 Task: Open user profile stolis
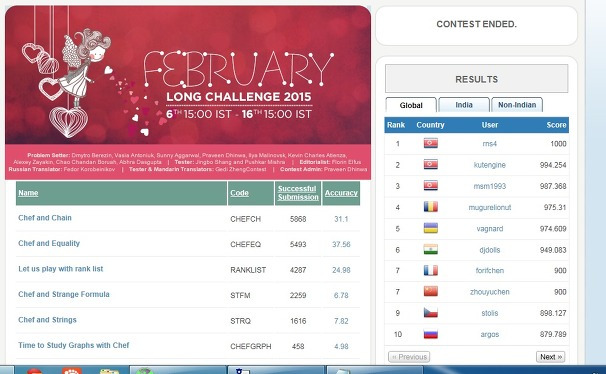click(490, 313)
